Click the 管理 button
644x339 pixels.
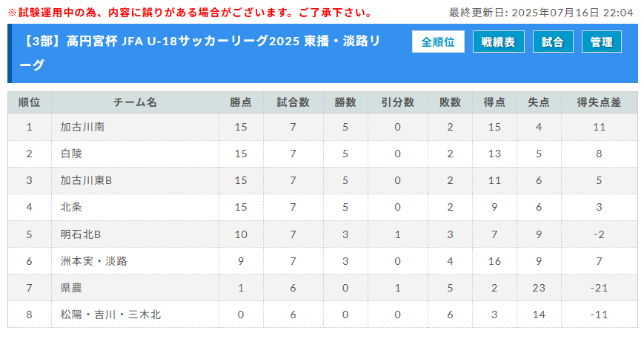click(x=601, y=42)
